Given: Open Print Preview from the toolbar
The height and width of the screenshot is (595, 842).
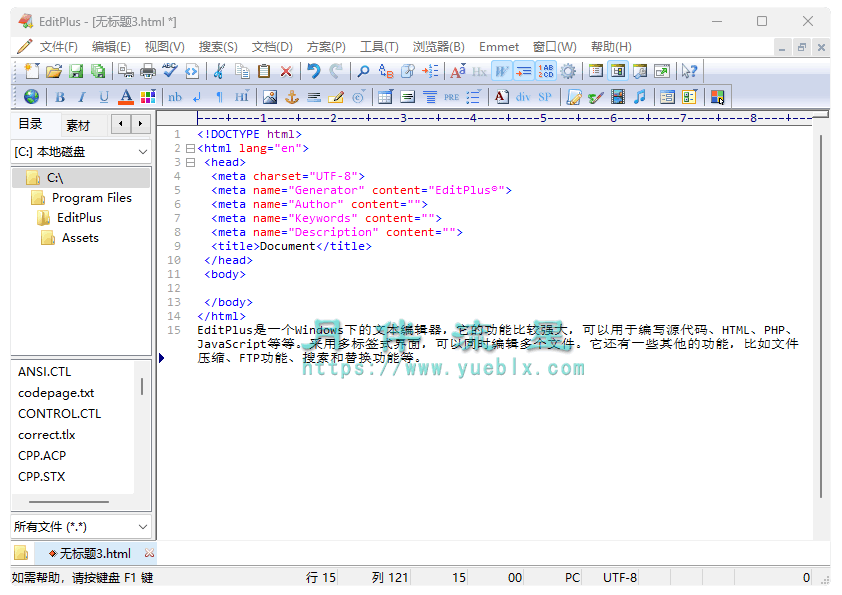Looking at the screenshot, I should [126, 71].
